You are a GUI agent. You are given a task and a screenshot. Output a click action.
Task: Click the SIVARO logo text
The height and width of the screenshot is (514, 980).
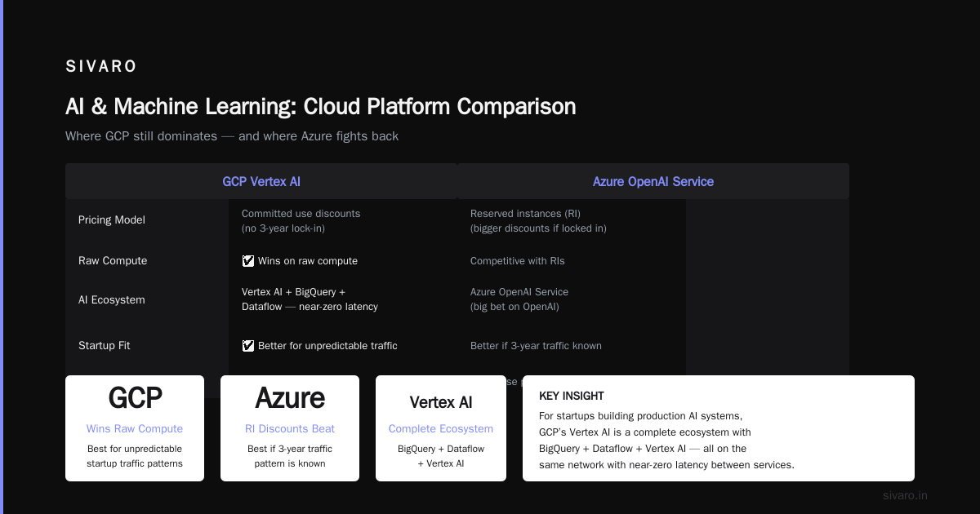101,66
